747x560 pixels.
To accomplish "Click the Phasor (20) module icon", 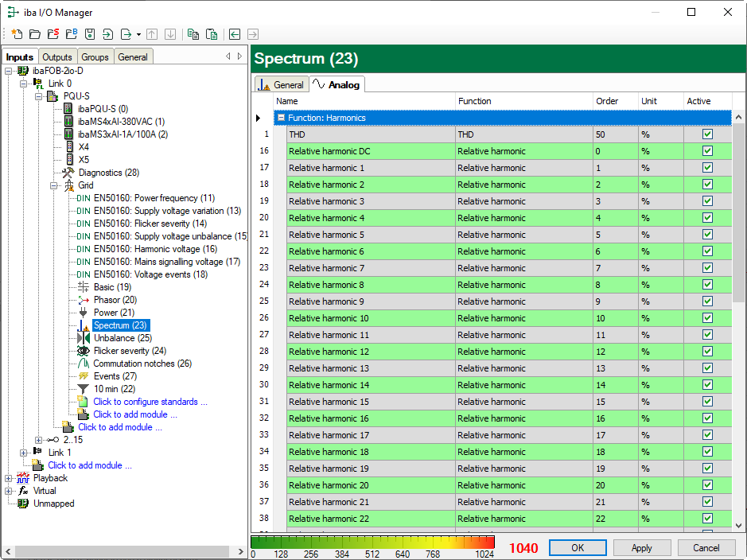I will pyautogui.click(x=84, y=300).
